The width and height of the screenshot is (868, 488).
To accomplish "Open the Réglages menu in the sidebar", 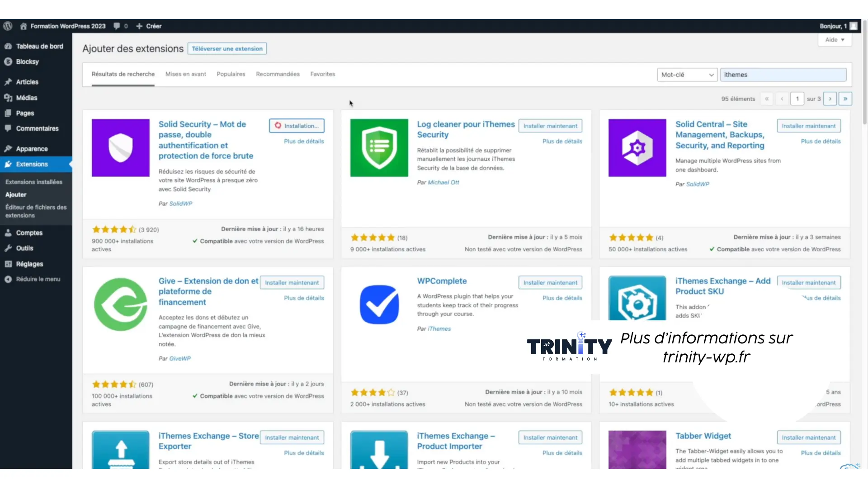I will pos(29,264).
